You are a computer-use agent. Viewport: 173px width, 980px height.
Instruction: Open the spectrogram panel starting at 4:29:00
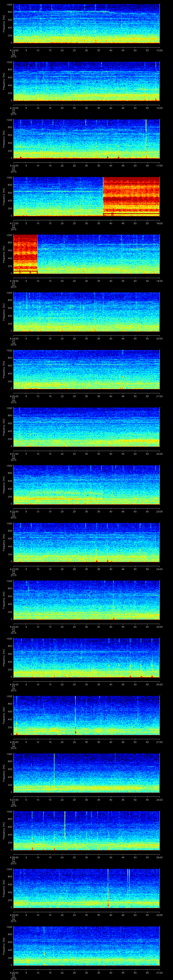pos(86,888)
